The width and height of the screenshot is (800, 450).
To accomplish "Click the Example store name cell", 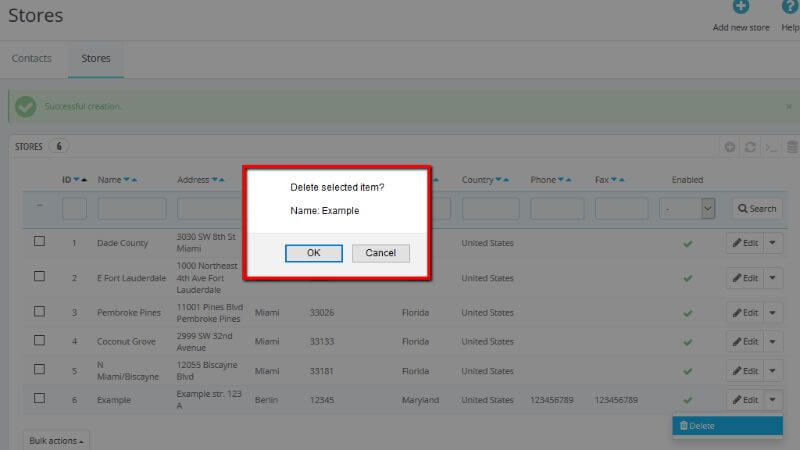I will [x=114, y=400].
